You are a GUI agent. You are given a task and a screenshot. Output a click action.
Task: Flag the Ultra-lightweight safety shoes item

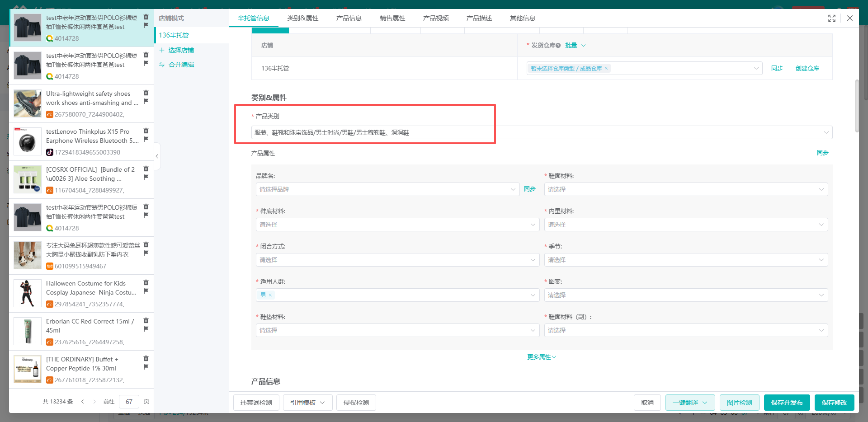146,101
